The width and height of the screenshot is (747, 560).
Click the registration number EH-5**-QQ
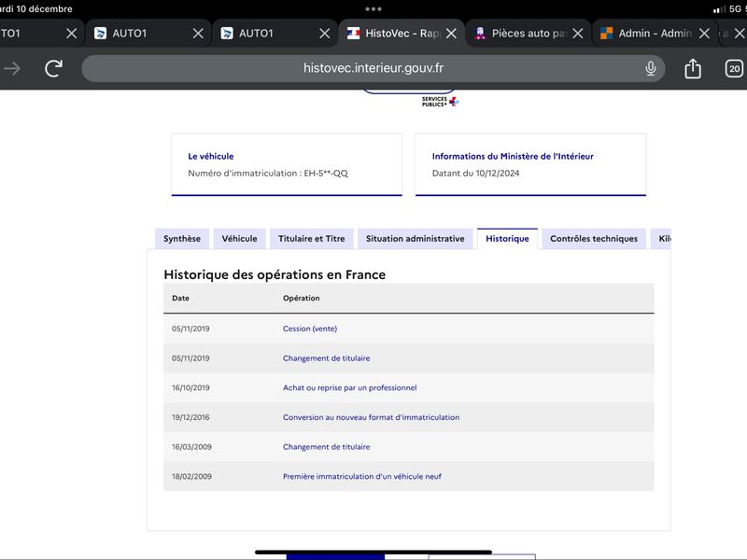[326, 174]
